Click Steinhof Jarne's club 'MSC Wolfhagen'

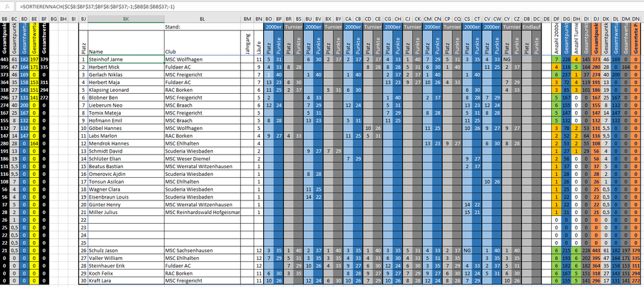203,59
